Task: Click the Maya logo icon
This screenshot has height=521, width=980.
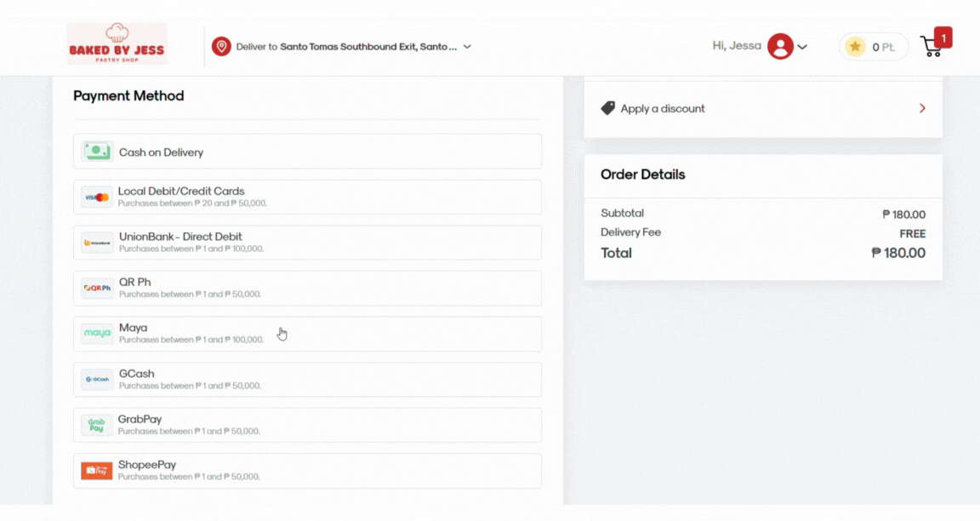Action: (x=97, y=334)
